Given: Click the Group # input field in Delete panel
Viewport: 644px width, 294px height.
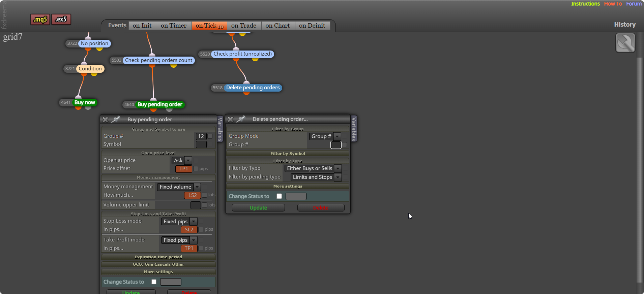Looking at the screenshot, I should pos(336,145).
